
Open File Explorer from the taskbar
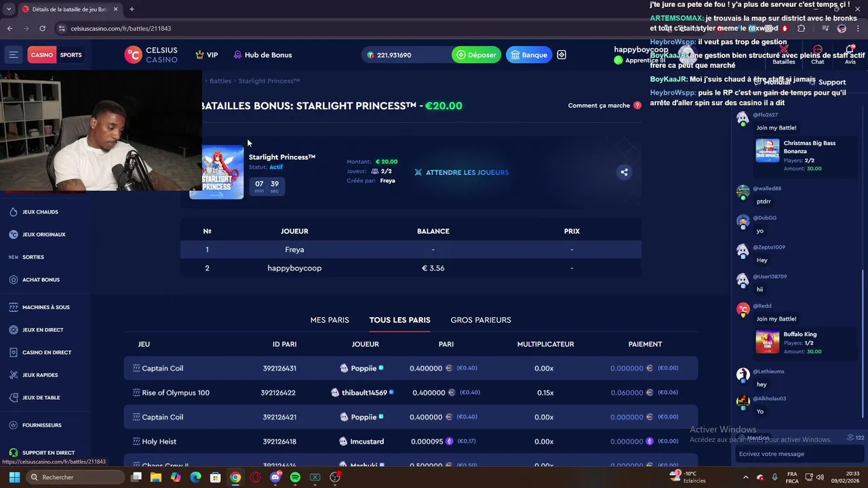[156, 477]
